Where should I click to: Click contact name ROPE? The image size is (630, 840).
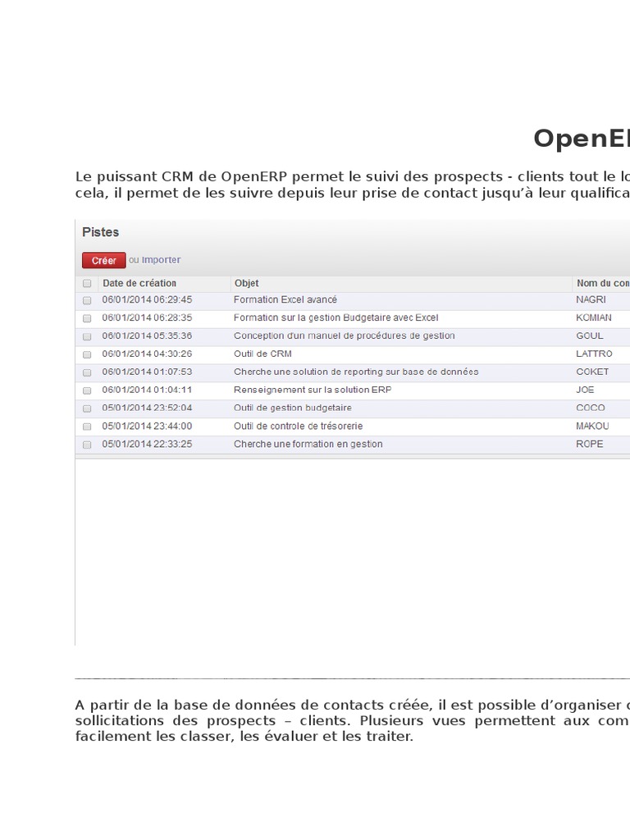tap(589, 444)
